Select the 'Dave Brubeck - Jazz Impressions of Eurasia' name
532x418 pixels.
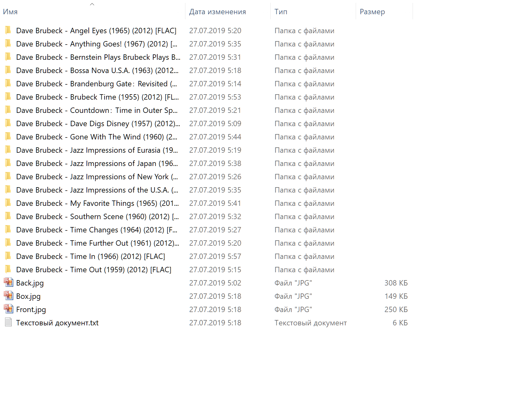[97, 150]
